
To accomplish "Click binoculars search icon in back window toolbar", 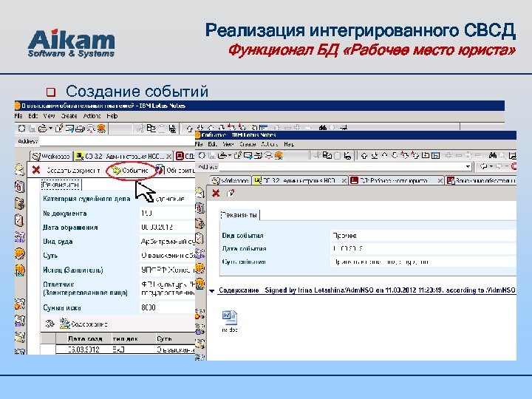I will point(322,128).
